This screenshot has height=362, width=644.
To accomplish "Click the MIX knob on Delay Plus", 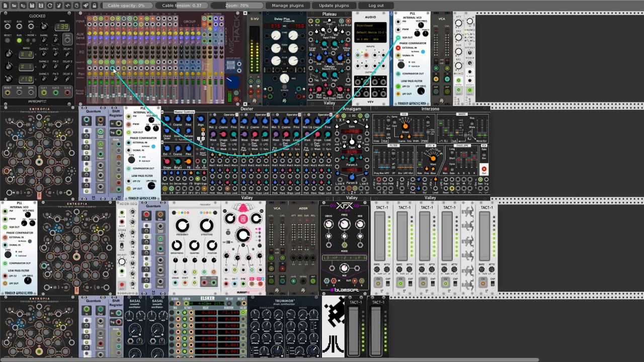I will pyautogui.click(x=284, y=79).
